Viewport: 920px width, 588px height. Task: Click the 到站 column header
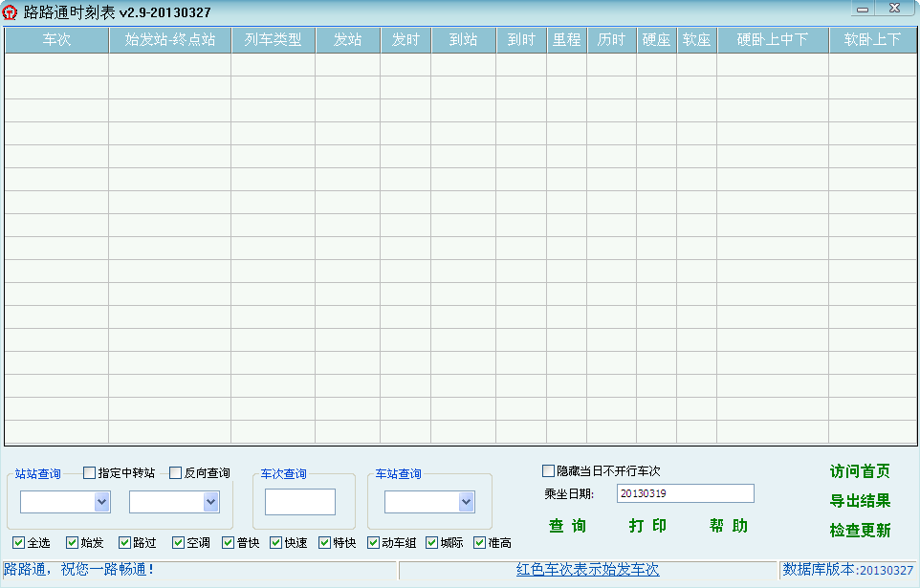point(464,40)
